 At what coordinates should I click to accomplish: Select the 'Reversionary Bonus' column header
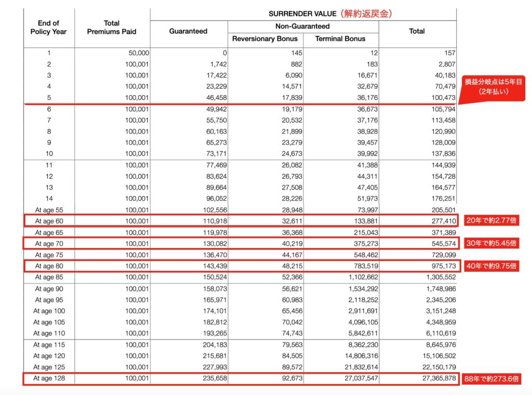[265, 38]
